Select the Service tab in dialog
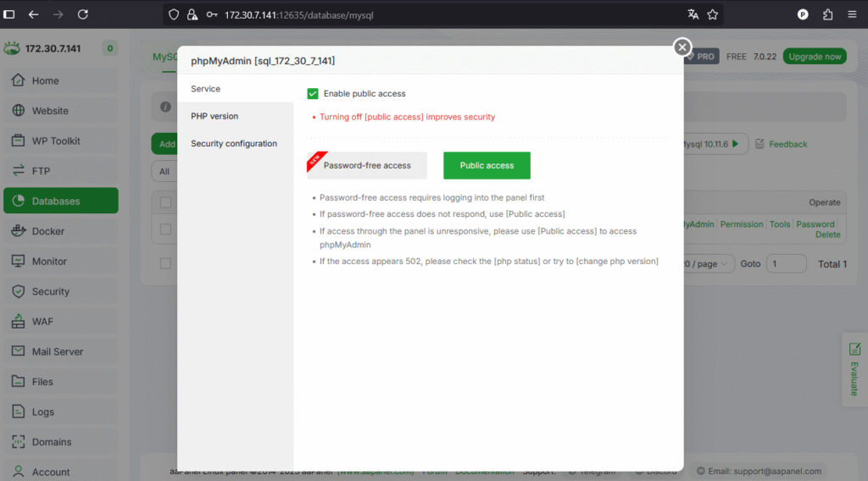The width and height of the screenshot is (868, 481). click(236, 88)
